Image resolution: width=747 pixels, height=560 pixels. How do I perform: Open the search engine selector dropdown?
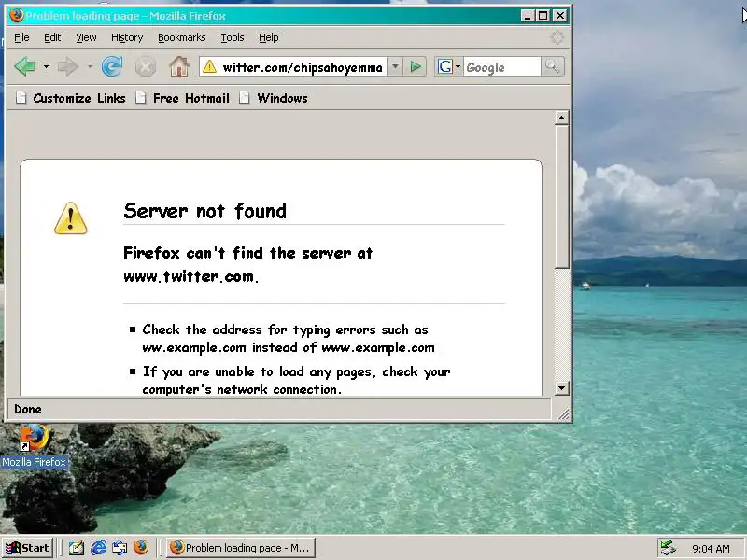(449, 66)
